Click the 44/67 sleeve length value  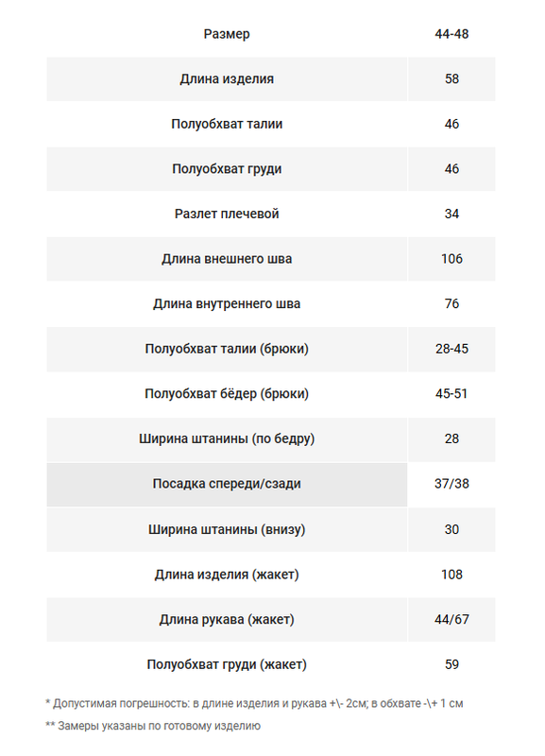(451, 620)
